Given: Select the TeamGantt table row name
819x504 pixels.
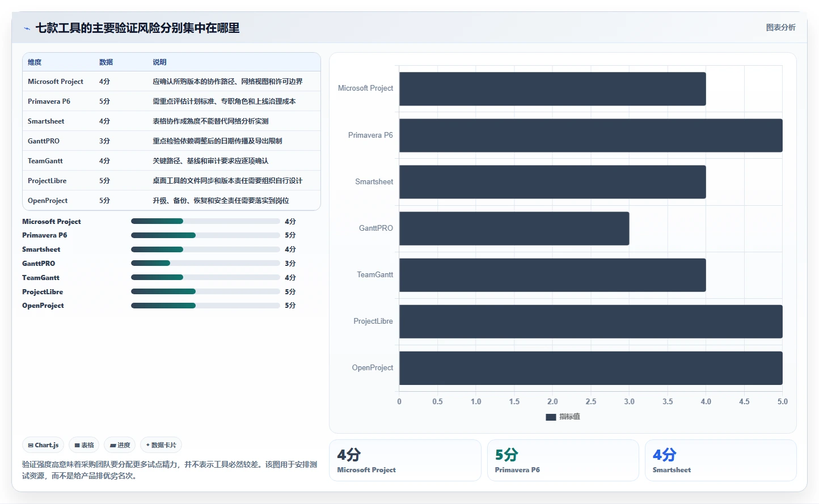Looking at the screenshot, I should (45, 161).
